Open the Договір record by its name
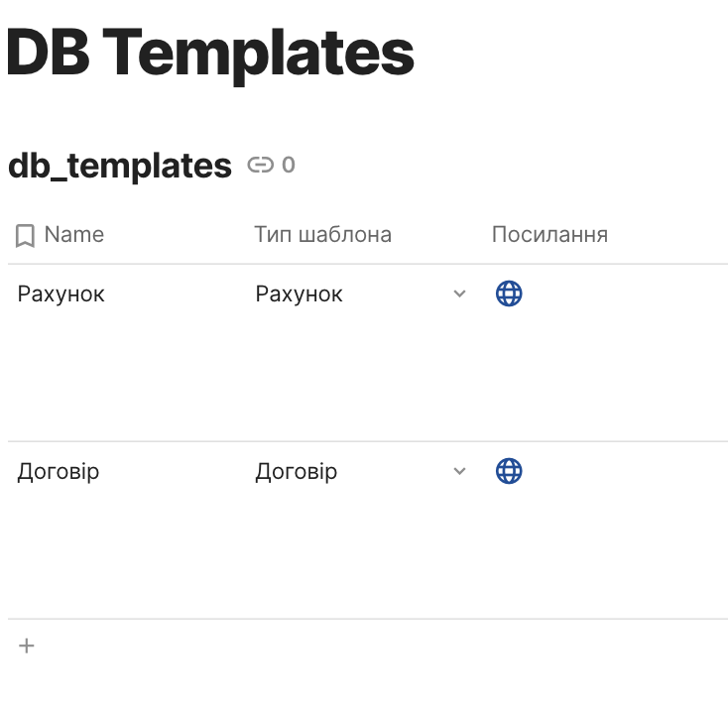This screenshot has height=702, width=728. (x=59, y=471)
